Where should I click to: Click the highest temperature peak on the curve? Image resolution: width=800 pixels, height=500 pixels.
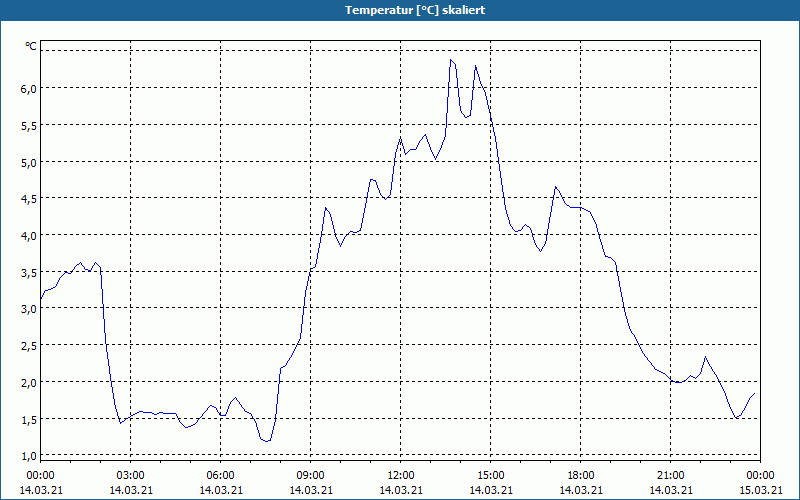[451, 60]
